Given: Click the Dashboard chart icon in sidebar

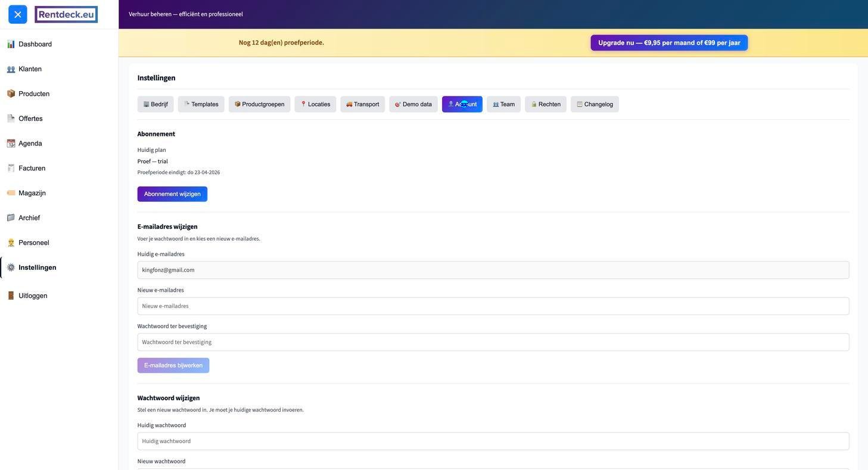Looking at the screenshot, I should pos(11,44).
